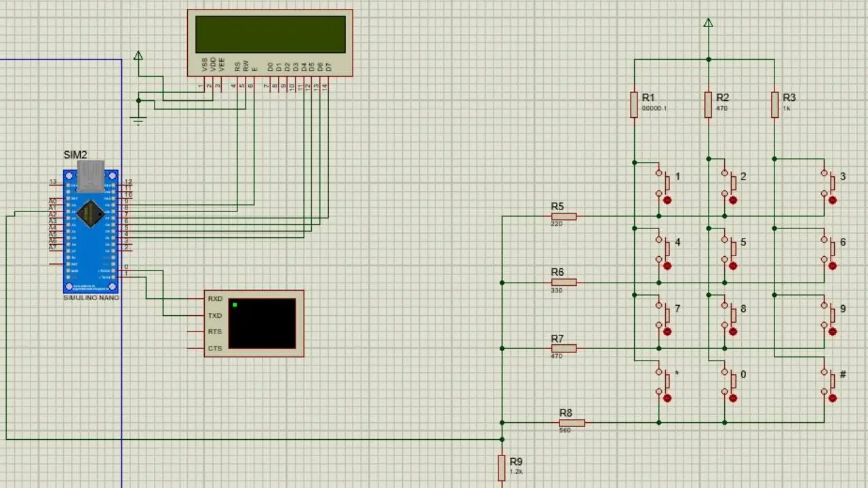
Task: Select resistor R6 symbol
Action: (x=564, y=283)
